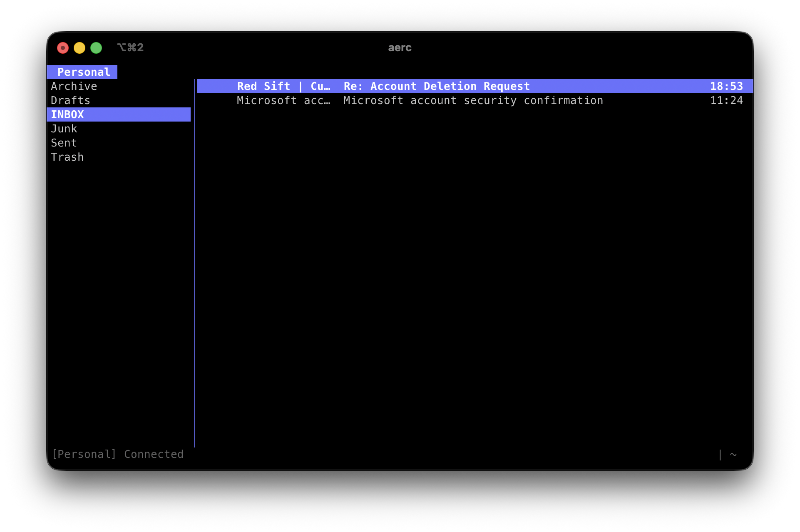Click the ⌥⌘2 shortcut indicator

[130, 47]
